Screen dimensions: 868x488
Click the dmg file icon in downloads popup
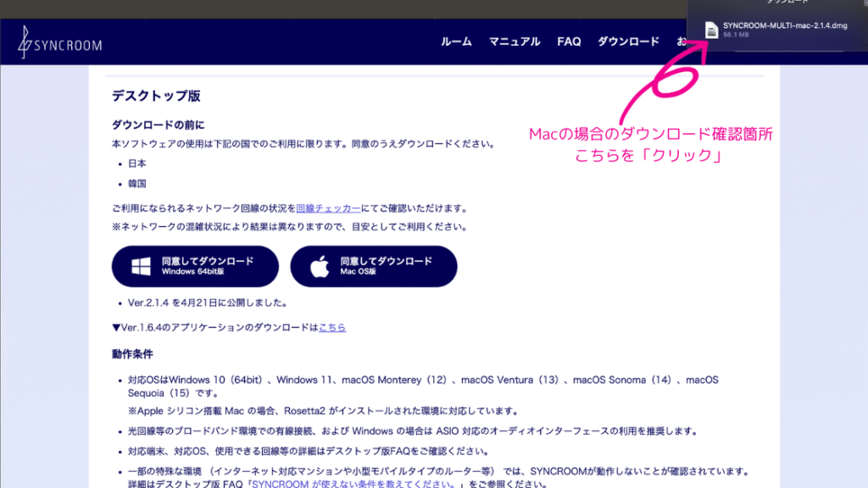click(711, 30)
